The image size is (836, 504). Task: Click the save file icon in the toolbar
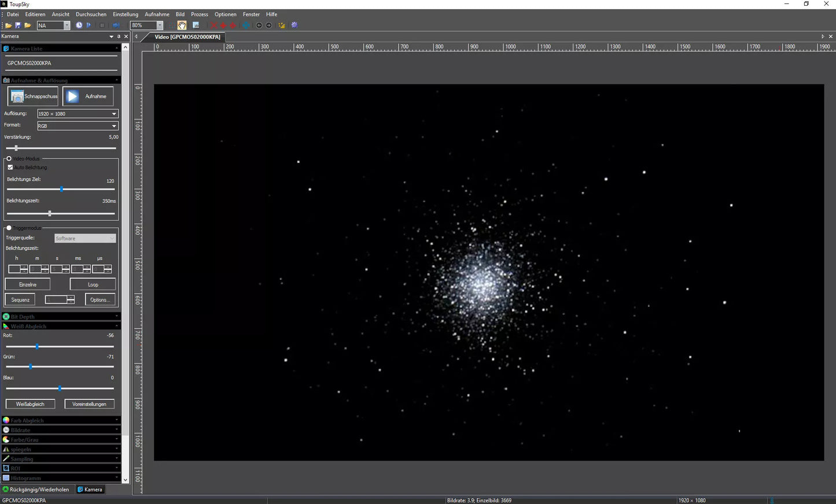coord(17,25)
